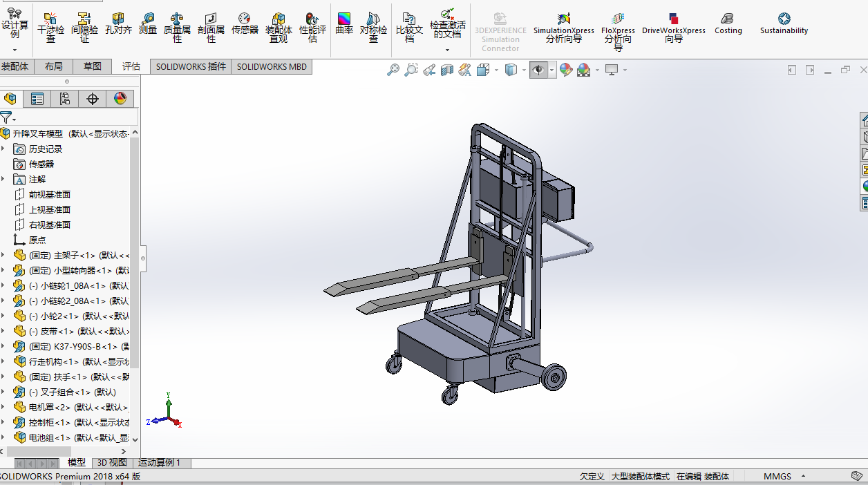
Task: Select DisplayManager tab icon
Action: click(x=120, y=99)
